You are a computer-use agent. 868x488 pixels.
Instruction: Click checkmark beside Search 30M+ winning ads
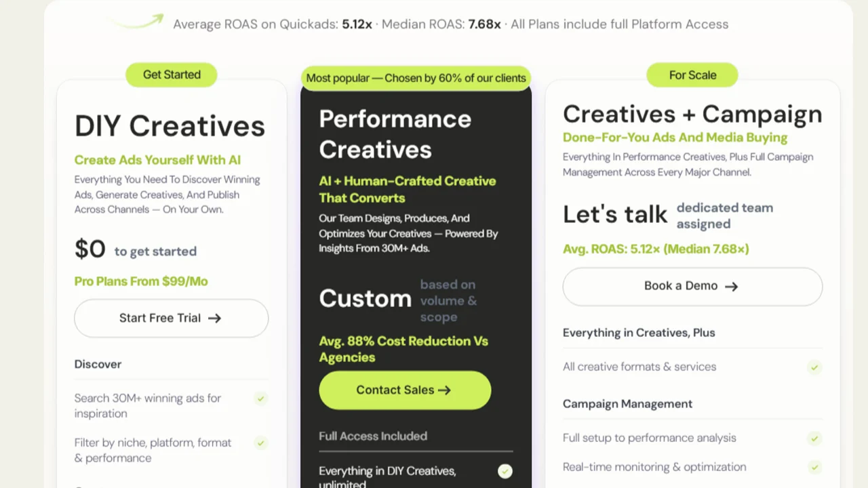pos(260,399)
